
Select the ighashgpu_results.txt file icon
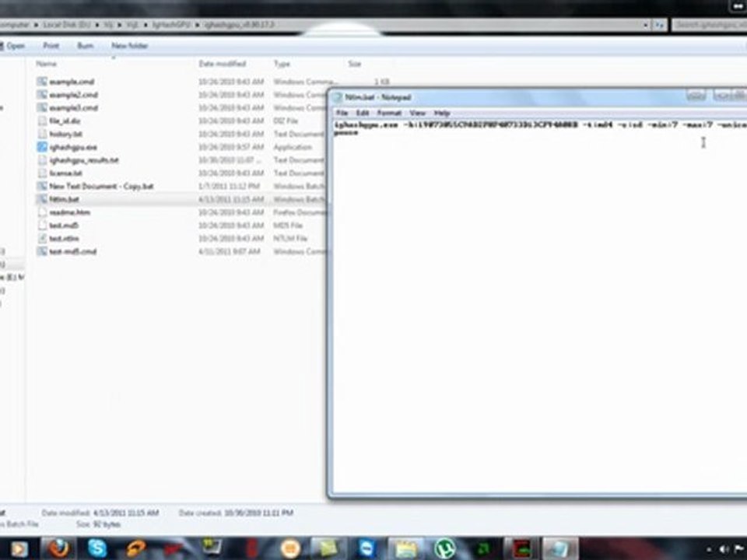(42, 160)
